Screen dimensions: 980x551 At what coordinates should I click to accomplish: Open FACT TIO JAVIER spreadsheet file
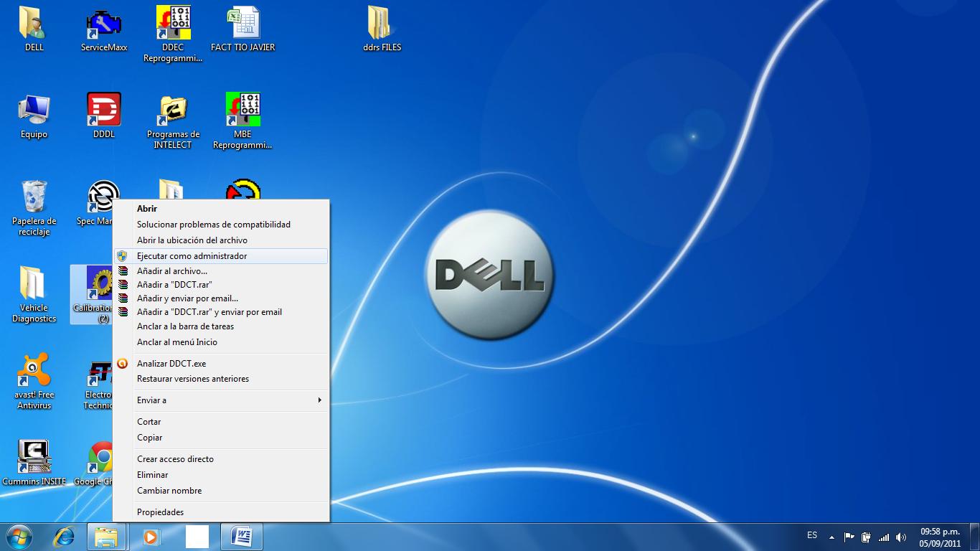(x=243, y=29)
